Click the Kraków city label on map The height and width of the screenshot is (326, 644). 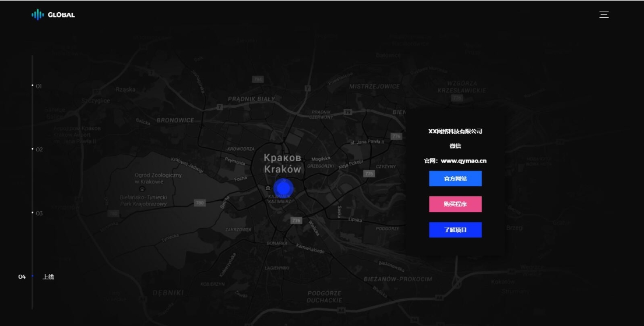(283, 164)
